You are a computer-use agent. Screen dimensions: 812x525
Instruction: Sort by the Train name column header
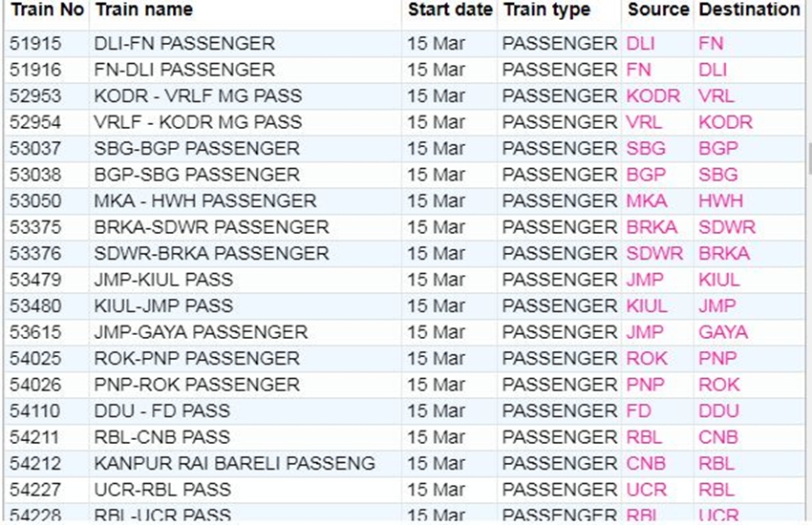click(x=143, y=10)
